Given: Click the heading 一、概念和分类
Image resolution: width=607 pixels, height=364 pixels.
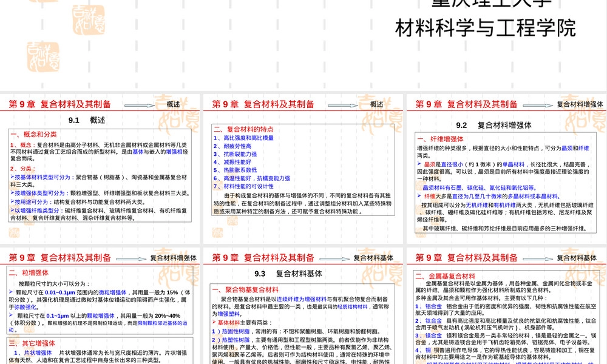Looking at the screenshot, I should click(33, 135).
